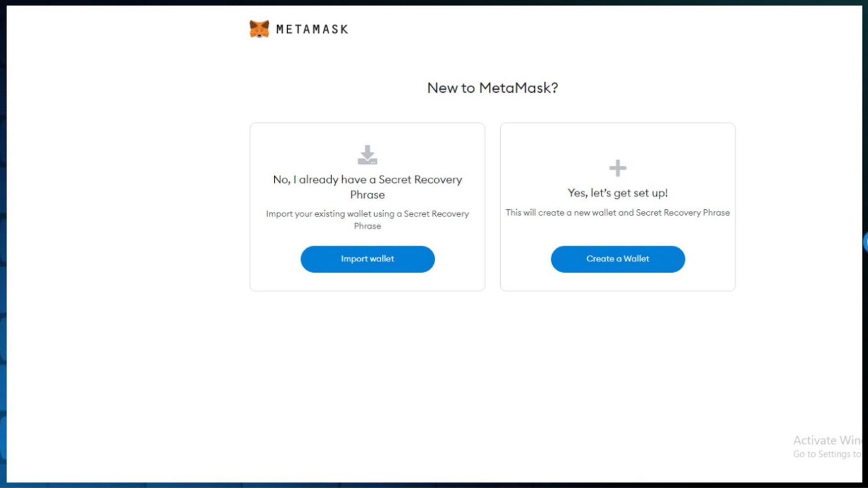This screenshot has width=868, height=489.
Task: Click 'Import your existing wallet' description text
Action: [x=367, y=220]
